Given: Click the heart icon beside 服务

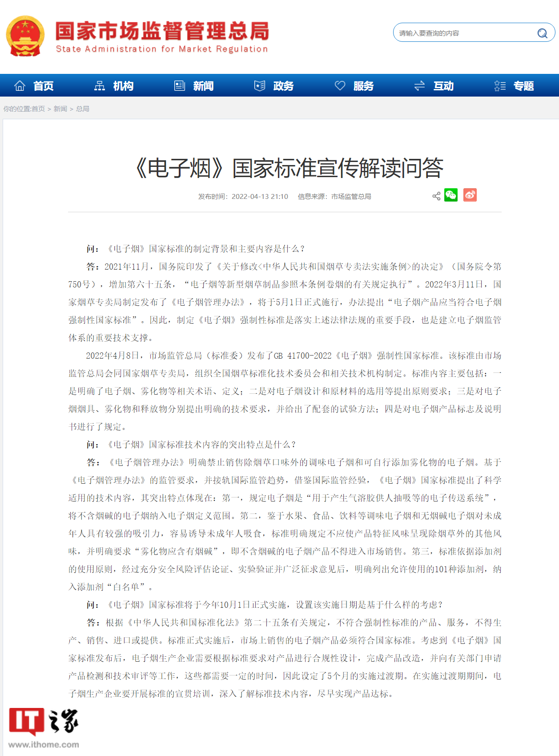Looking at the screenshot, I should click(x=340, y=86).
